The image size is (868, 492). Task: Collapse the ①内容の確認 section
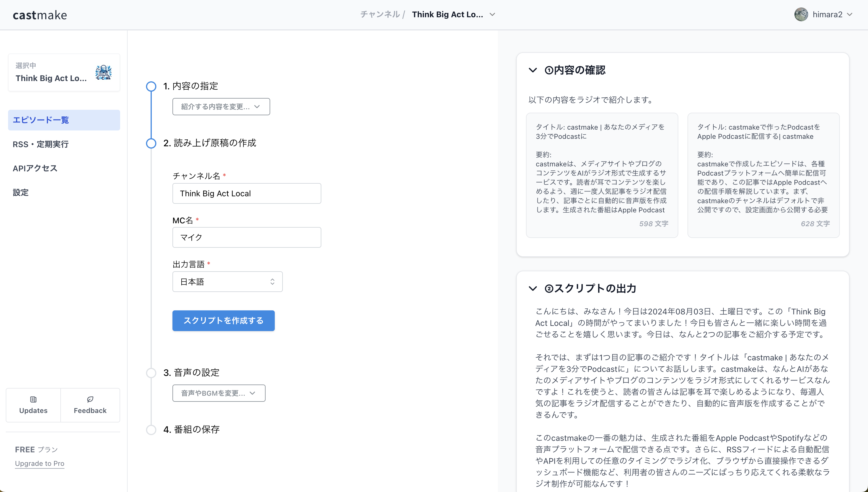tap(533, 70)
